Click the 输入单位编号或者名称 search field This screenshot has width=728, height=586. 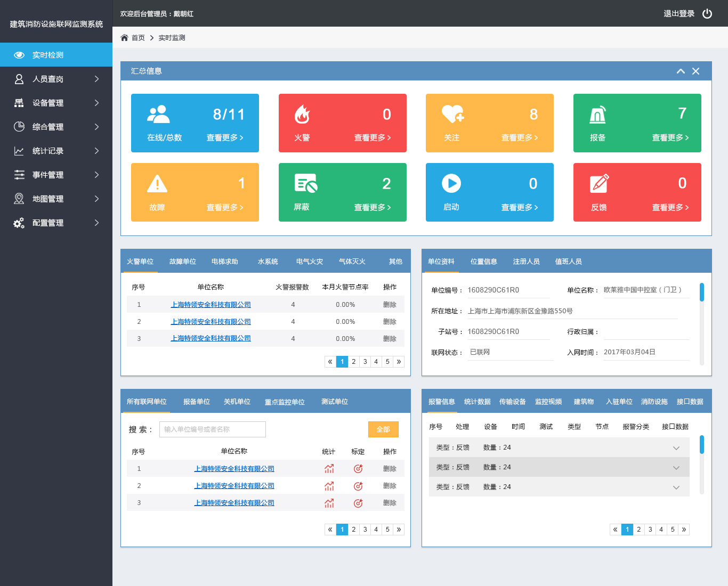click(x=213, y=429)
